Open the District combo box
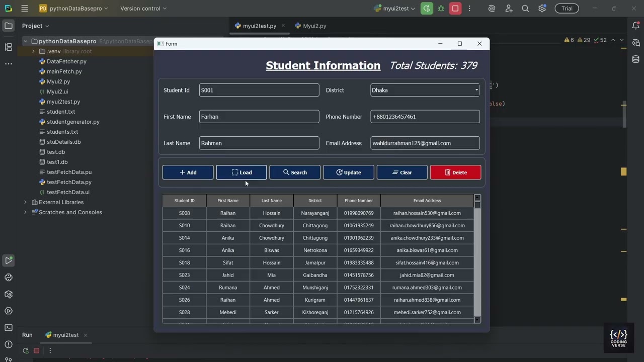Screen dimensions: 644x362 (x=425, y=90)
